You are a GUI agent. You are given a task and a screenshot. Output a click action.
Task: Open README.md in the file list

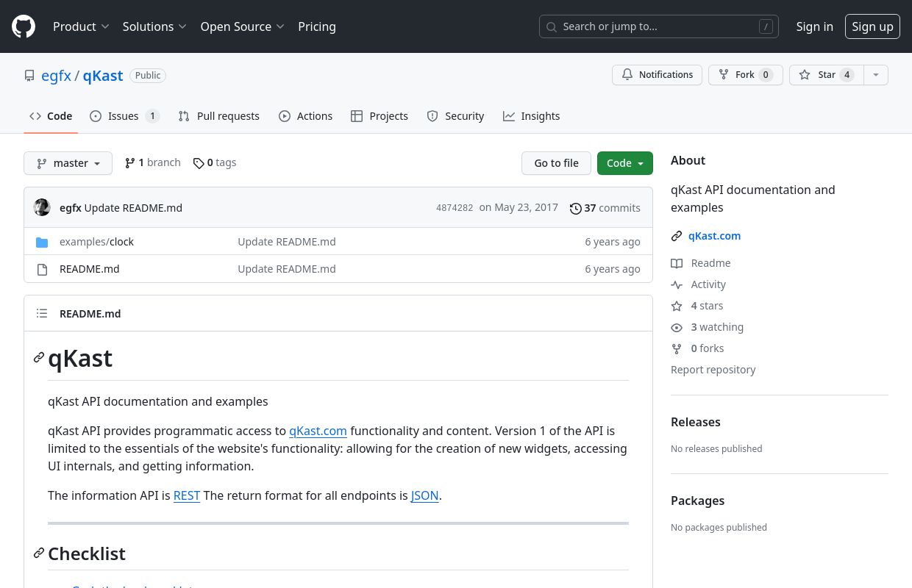point(89,269)
